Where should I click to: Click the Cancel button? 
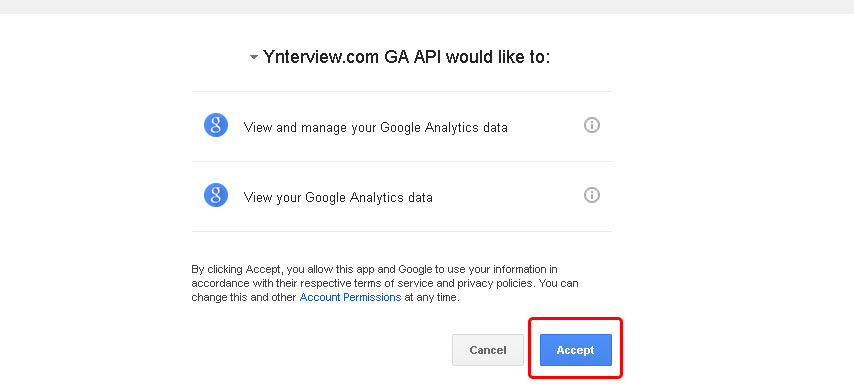coord(488,350)
